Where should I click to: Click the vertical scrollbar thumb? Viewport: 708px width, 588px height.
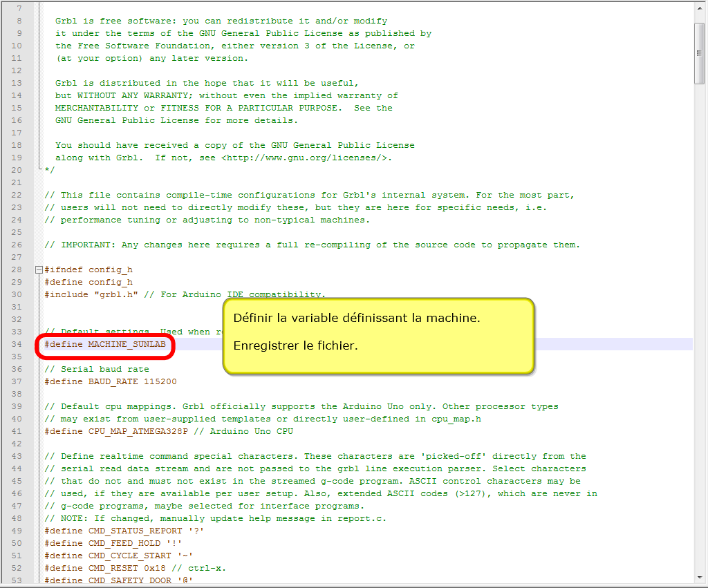[699, 53]
